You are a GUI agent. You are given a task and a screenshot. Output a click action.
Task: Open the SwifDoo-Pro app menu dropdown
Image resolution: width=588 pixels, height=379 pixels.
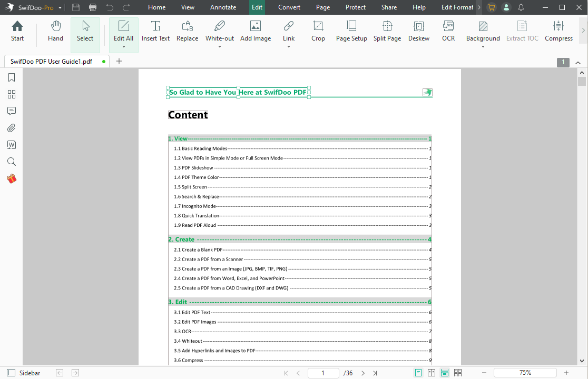coord(60,7)
